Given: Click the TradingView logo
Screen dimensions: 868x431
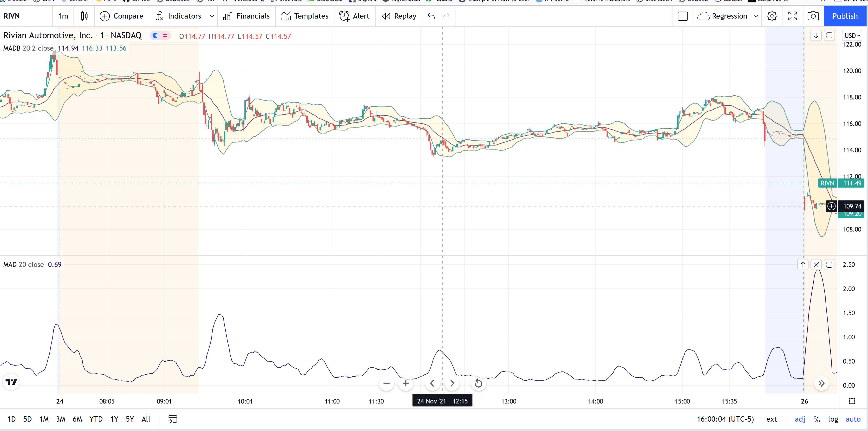Looking at the screenshot, I should point(12,382).
